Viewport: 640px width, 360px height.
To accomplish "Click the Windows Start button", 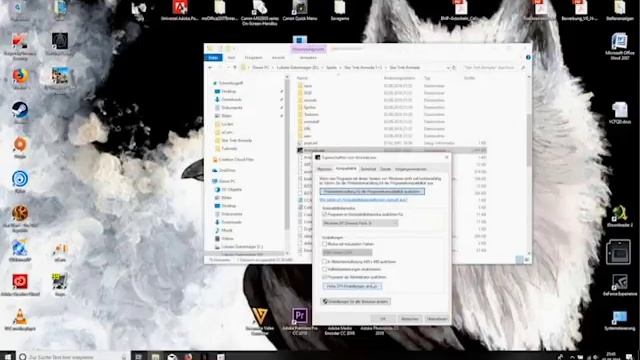I will [8, 356].
